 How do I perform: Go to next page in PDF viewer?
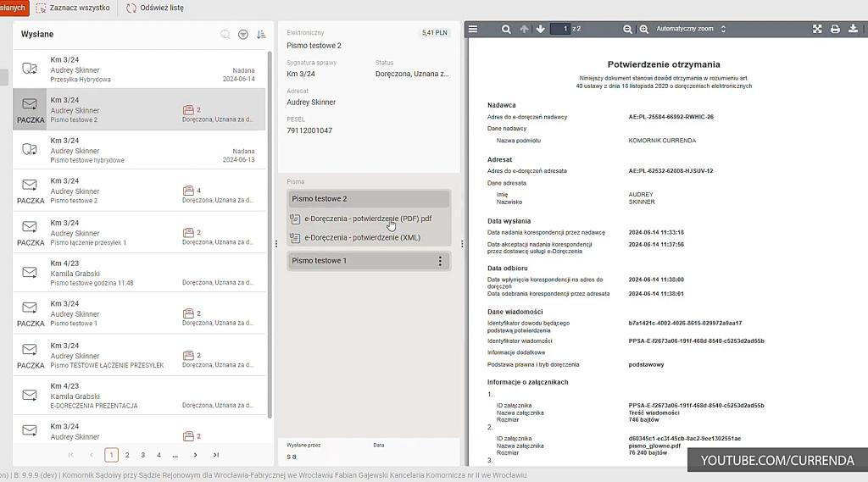541,29
